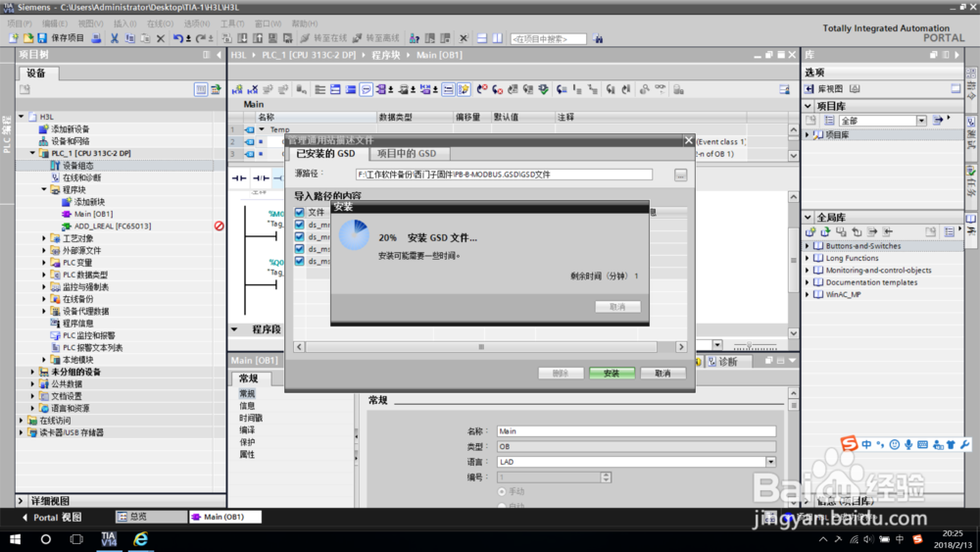The width and height of the screenshot is (980, 552).
Task: Collapse the H3L project tree node
Action: (x=22, y=117)
